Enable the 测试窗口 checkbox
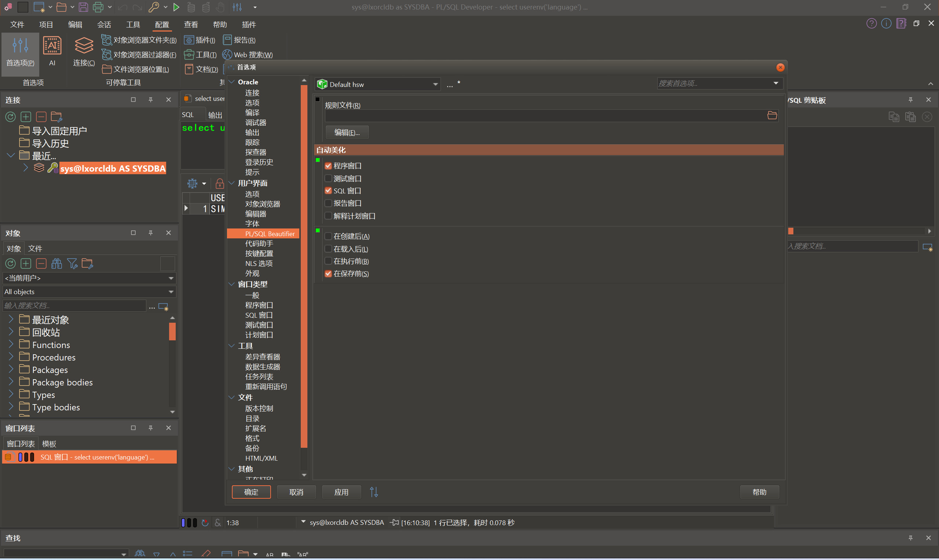Viewport: 939px width, 560px height. click(x=328, y=178)
